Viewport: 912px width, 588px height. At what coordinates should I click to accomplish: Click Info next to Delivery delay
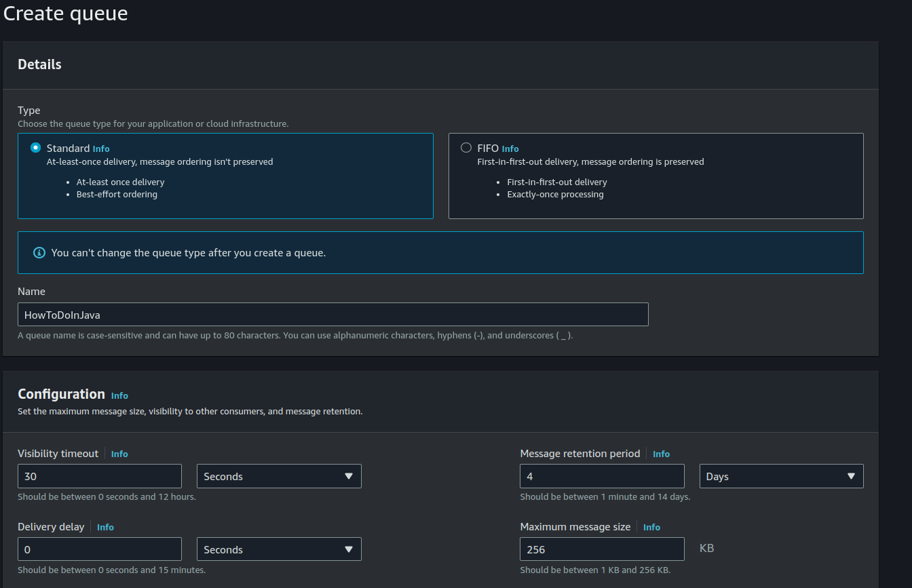[x=105, y=527]
